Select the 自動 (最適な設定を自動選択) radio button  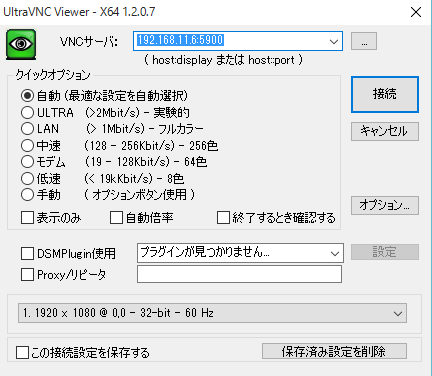click(27, 96)
